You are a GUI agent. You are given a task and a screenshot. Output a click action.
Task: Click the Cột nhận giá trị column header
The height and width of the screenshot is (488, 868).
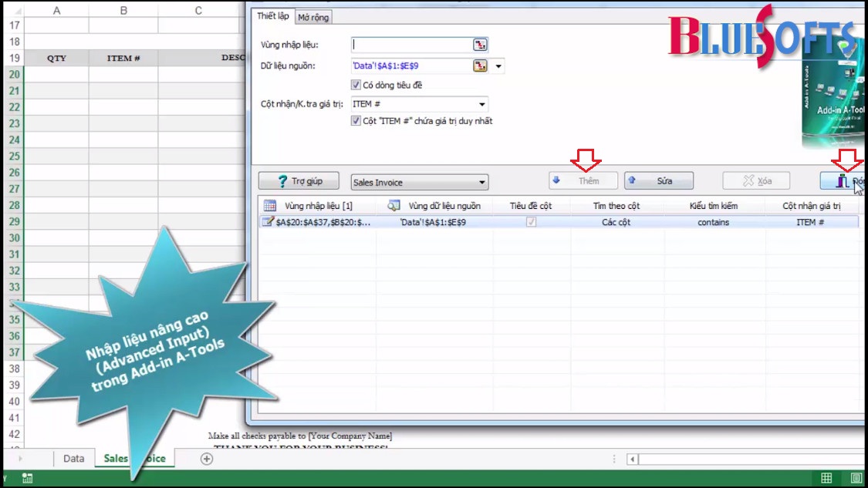tap(811, 206)
